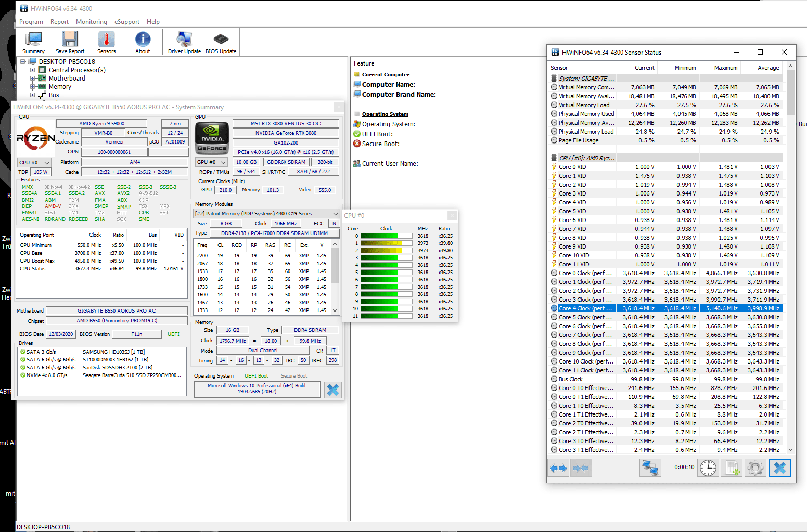807x532 pixels.
Task: Open the Summary toolbar button
Action: [34, 43]
